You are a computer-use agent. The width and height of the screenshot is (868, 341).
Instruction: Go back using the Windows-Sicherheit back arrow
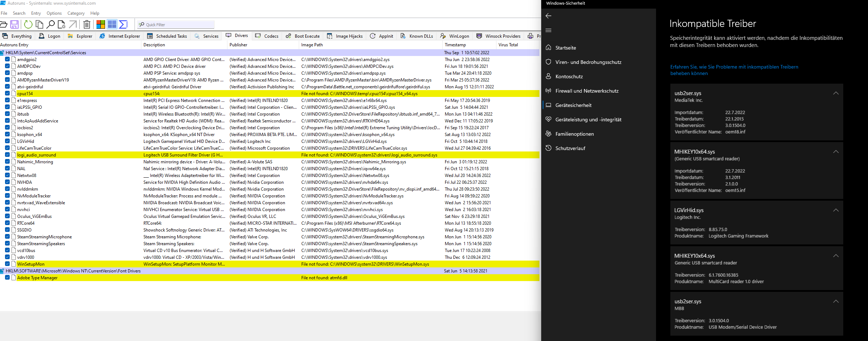pos(548,16)
